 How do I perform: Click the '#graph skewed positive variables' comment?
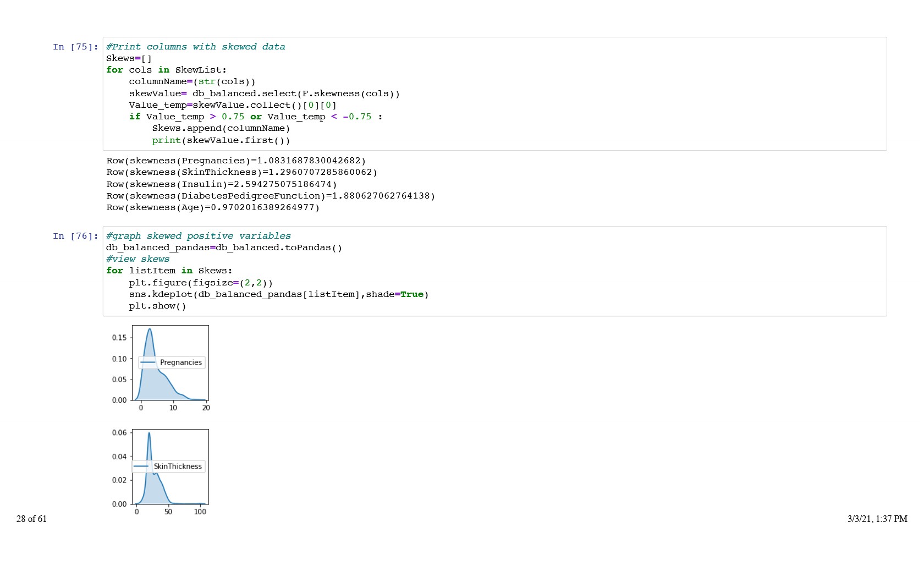(x=198, y=236)
